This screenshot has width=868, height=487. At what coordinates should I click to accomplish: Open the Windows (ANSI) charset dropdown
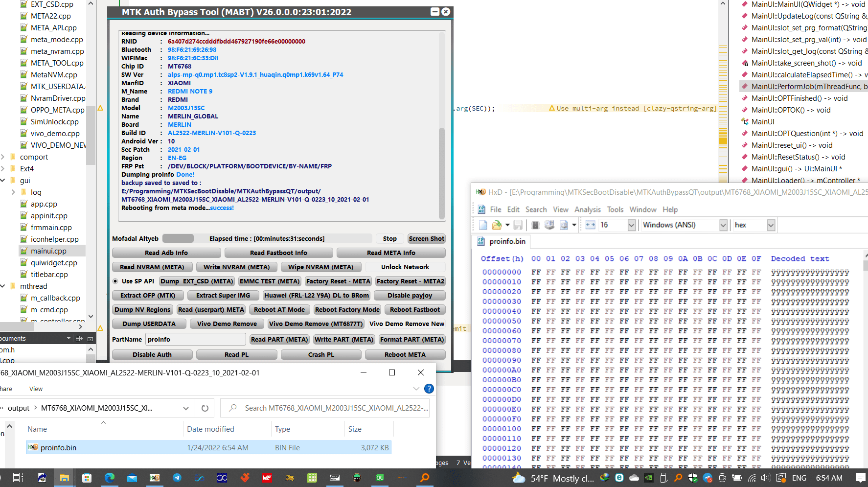tap(723, 225)
